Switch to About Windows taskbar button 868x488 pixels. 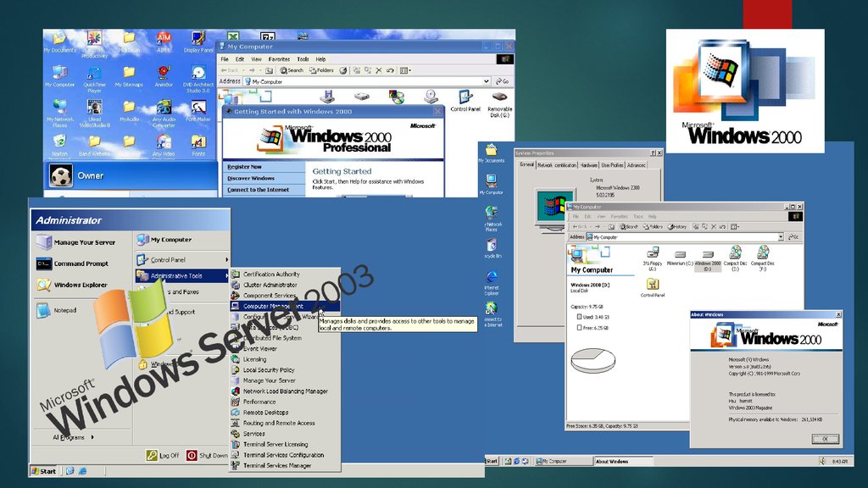(x=623, y=461)
